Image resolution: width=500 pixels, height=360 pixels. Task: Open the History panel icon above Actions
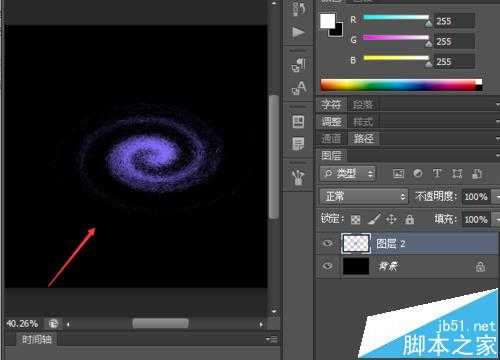click(298, 9)
